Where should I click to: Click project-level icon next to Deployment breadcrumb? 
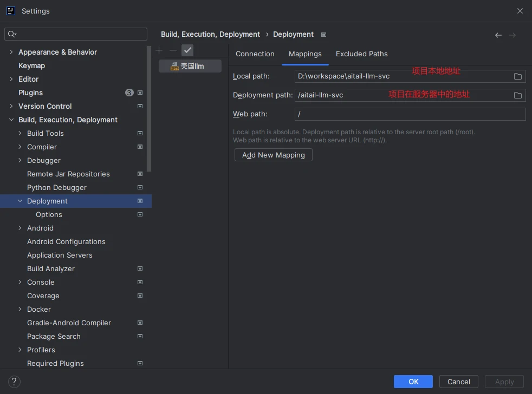click(x=323, y=35)
